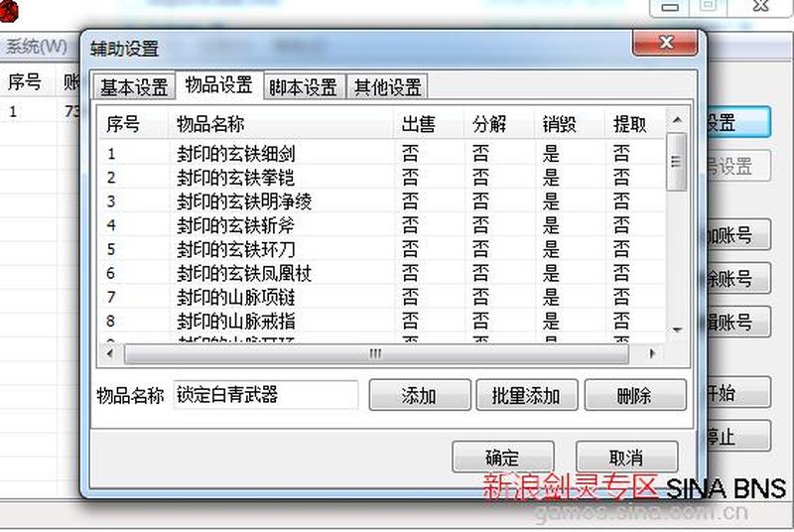Viewport: 794px width, 532px height.
Task: Select row 封印的玄铁环刀
Action: point(381,249)
